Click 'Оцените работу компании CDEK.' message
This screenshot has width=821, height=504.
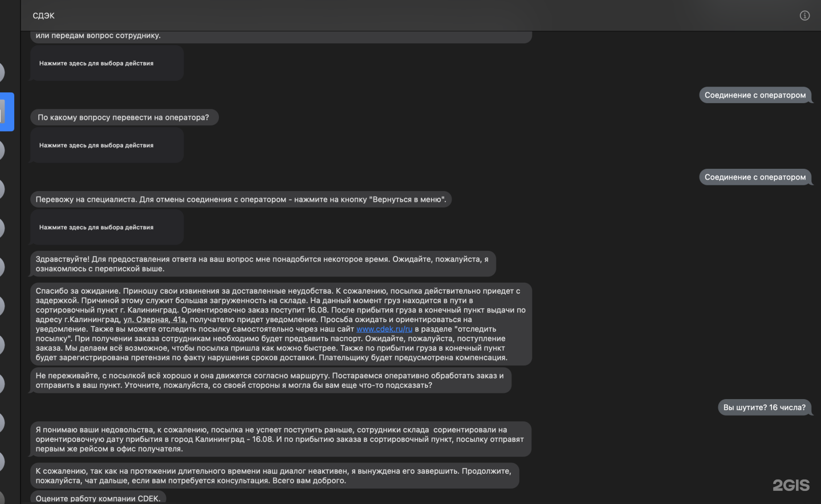point(98,498)
